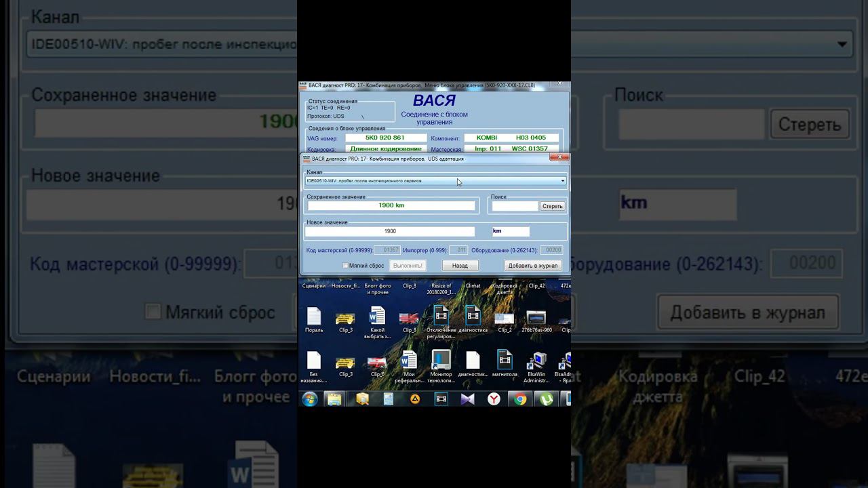Open Windows Start menu orb

309,399
